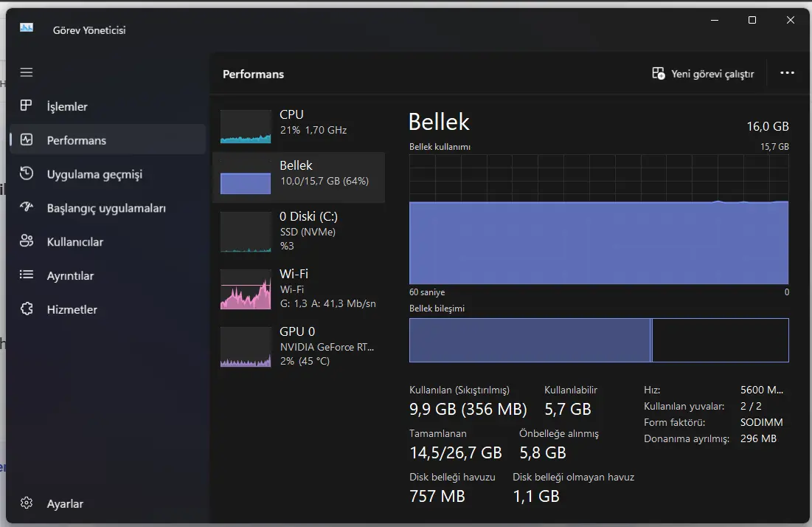Click the 757 MB paged pool value

point(437,497)
